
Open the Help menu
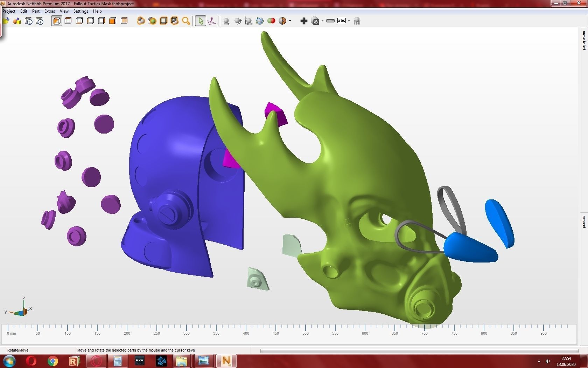coord(97,11)
